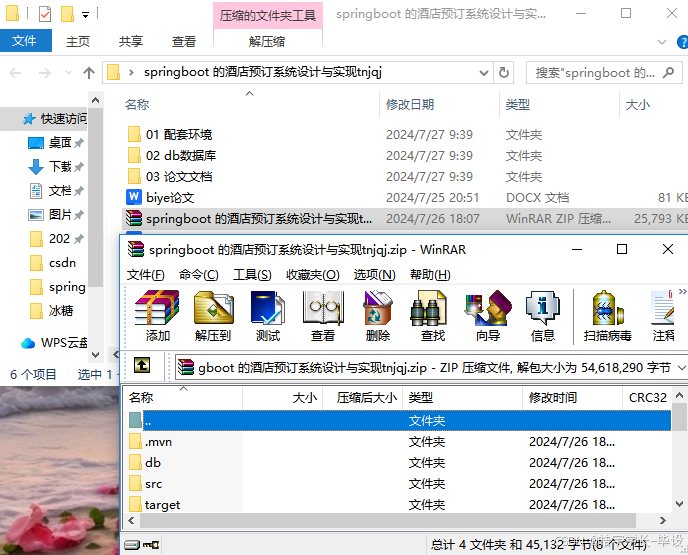688x555 pixels.
Task: Show archive Info (信息) icon
Action: 543,315
